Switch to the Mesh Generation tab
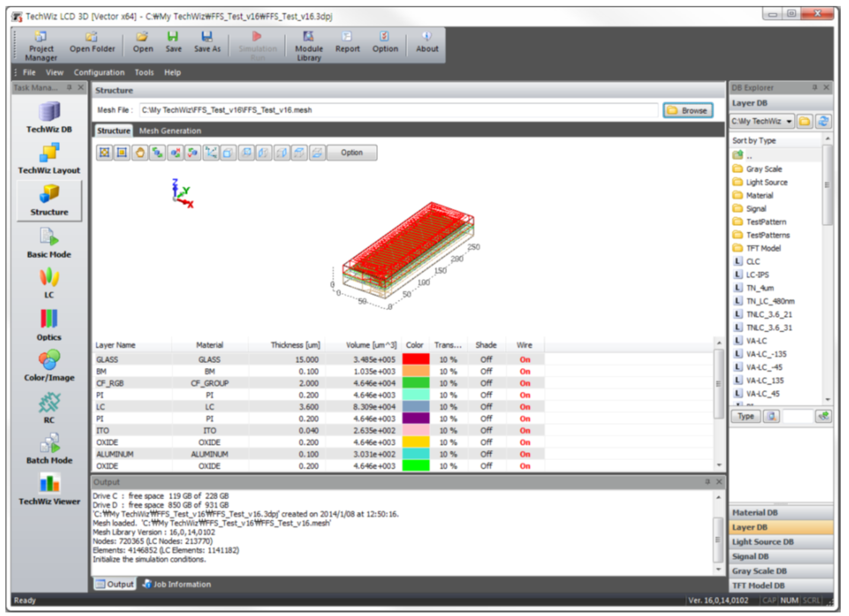This screenshot has height=616, width=849. tap(170, 131)
